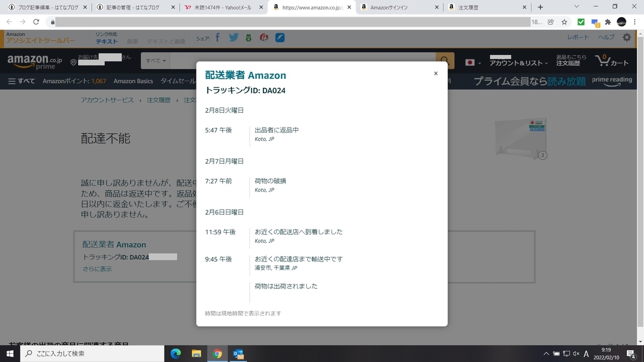Image resolution: width=644 pixels, height=362 pixels.
Task: Click the さらに表示 link
Action: [x=97, y=269]
